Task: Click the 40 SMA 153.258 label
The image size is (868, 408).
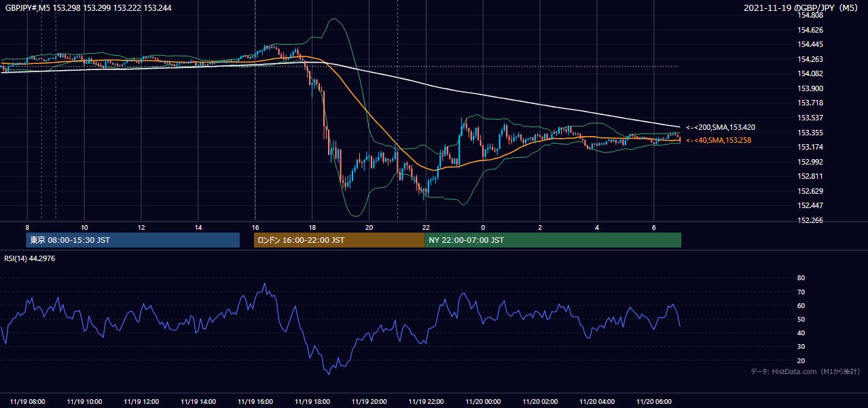Action: (719, 140)
